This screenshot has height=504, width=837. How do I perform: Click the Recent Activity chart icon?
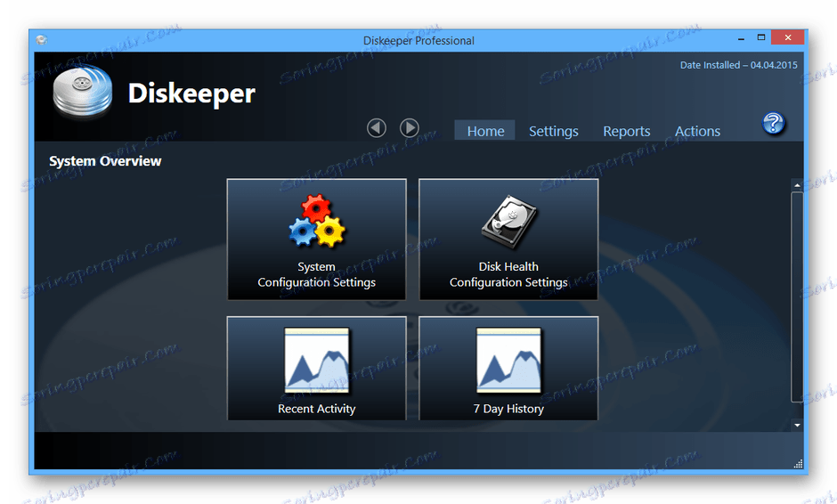coord(317,361)
